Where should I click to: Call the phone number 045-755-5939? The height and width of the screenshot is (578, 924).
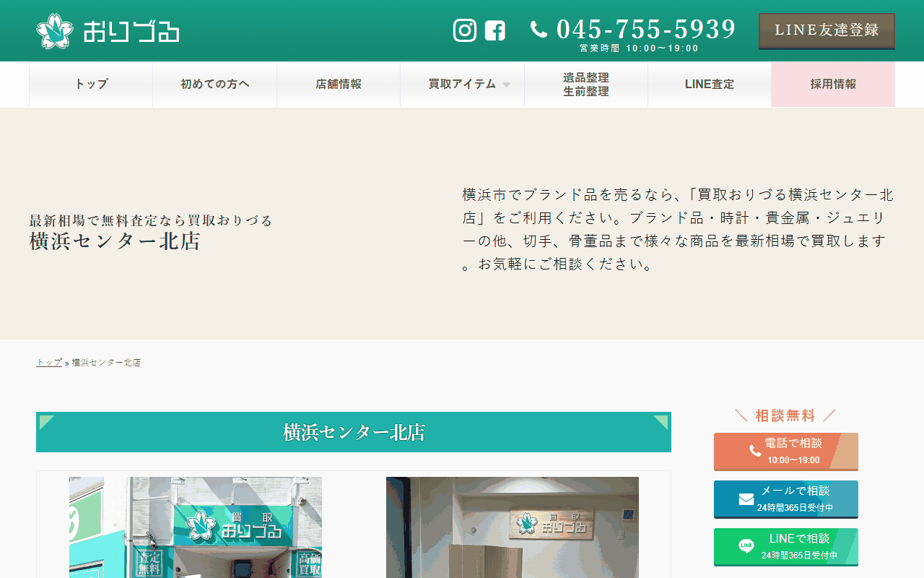[646, 29]
